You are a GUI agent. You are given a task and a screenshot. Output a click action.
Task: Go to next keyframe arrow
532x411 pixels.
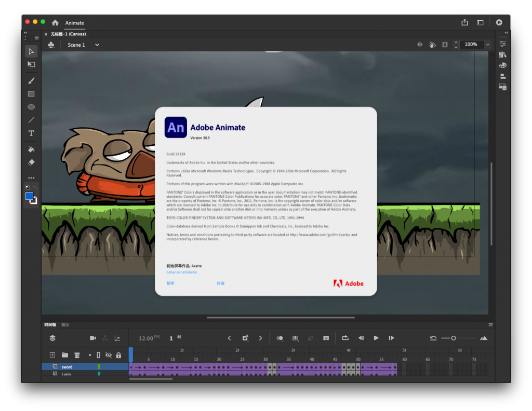pos(260,338)
